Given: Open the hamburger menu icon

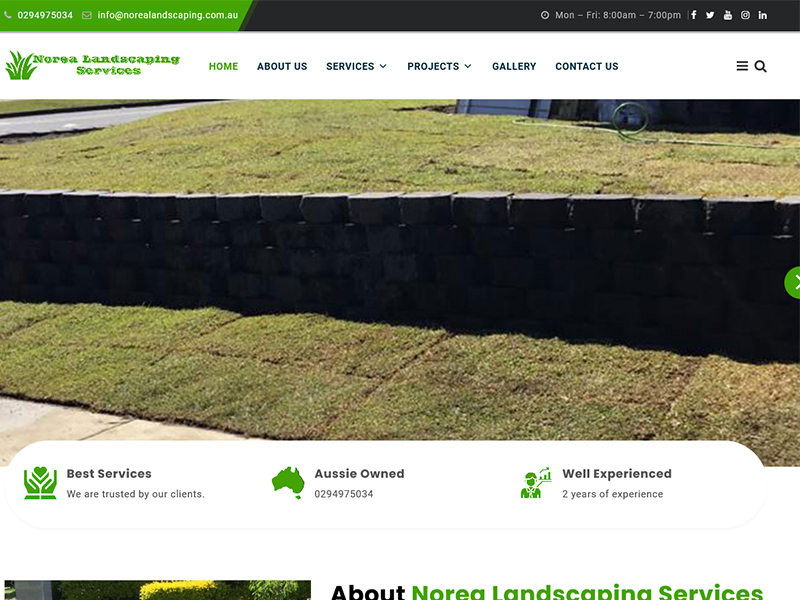Looking at the screenshot, I should [742, 66].
